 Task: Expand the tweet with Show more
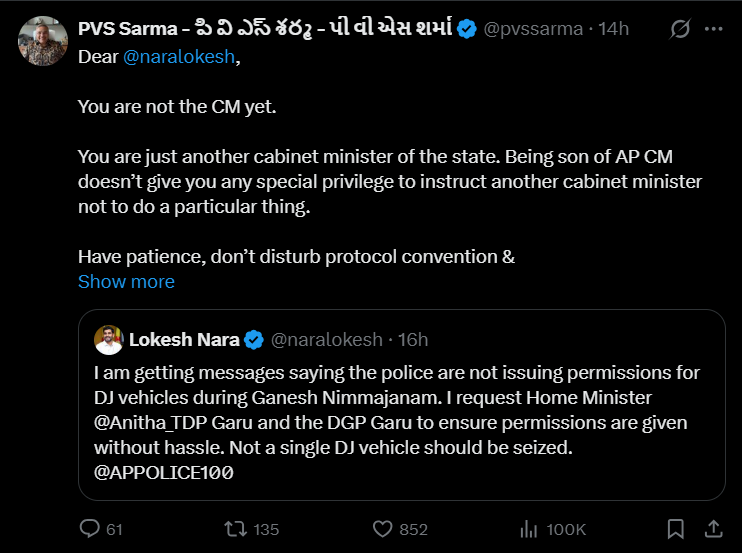126,281
